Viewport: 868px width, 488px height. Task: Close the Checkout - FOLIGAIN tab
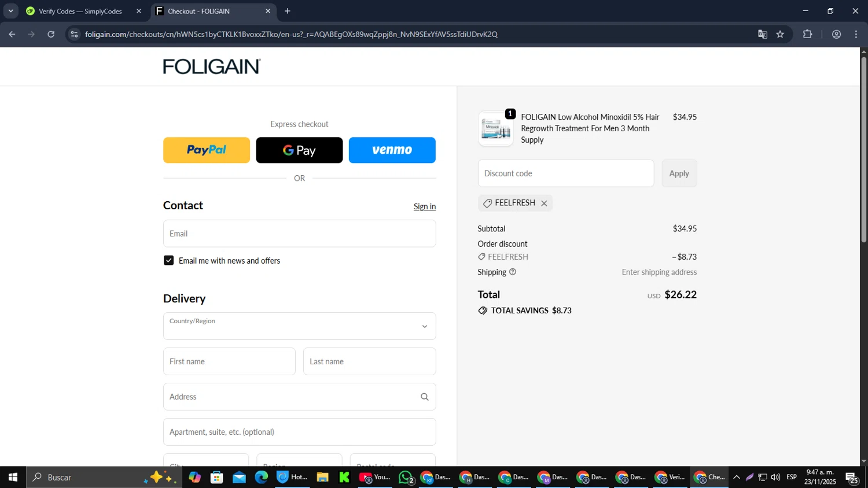click(268, 11)
